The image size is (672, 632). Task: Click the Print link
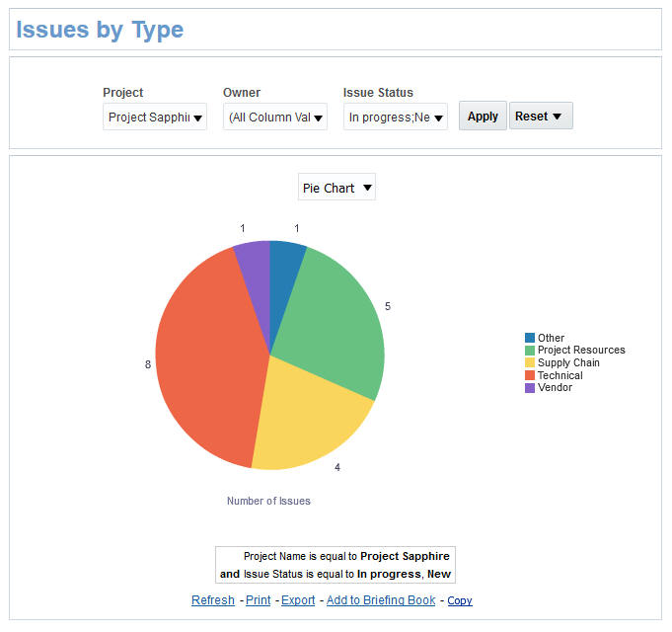(258, 600)
